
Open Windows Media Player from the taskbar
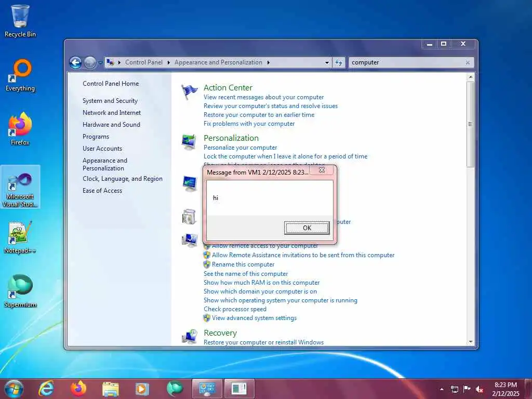142,389
